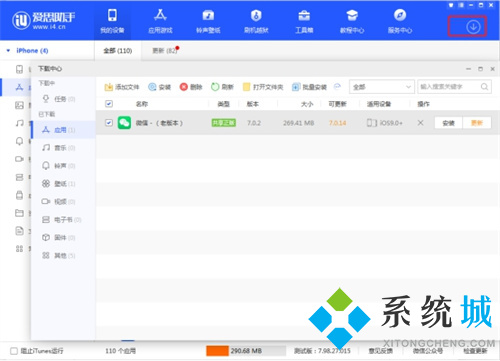Click the 微信 - (老版本) app name
Image resolution: width=500 pixels, height=361 pixels.
159,123
